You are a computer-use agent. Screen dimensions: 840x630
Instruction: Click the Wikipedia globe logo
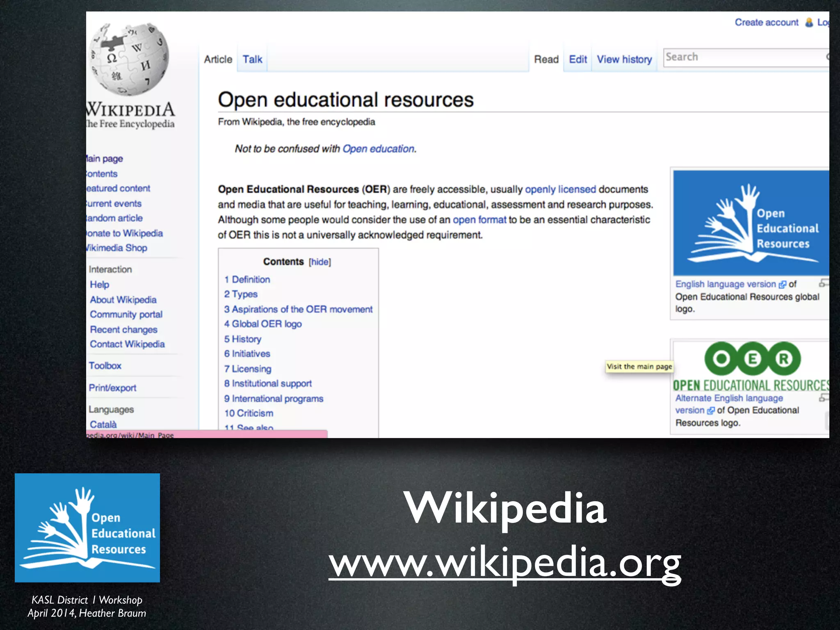pyautogui.click(x=129, y=59)
